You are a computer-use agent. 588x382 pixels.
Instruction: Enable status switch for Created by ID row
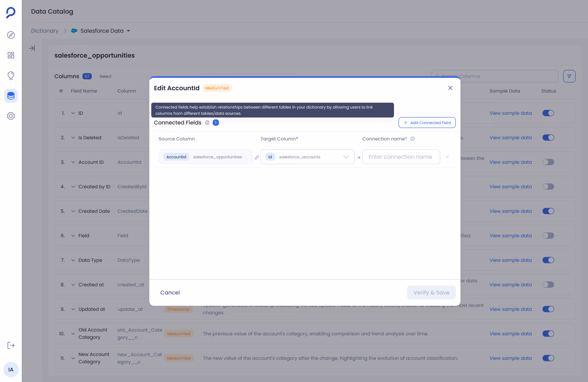548,187
